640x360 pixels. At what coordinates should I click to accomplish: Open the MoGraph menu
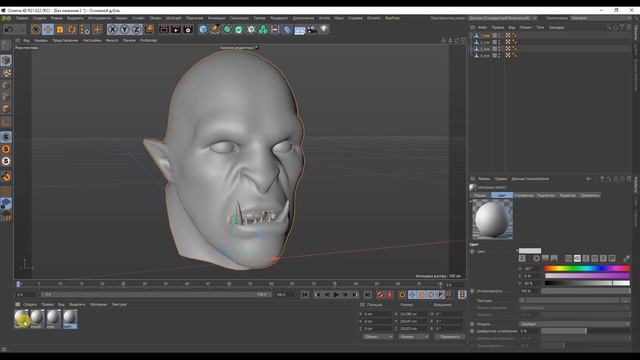[x=173, y=18]
